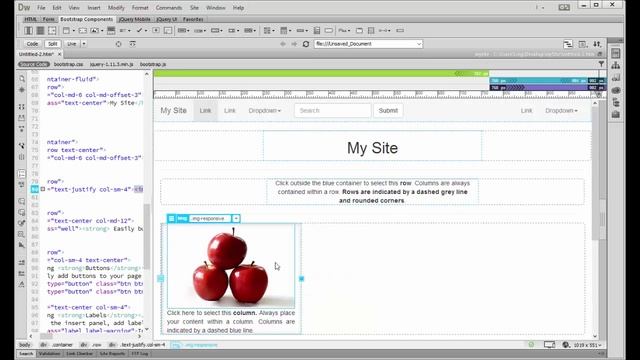640x360 pixels.
Task: Select the Source Code related file
Action: click(x=33, y=64)
